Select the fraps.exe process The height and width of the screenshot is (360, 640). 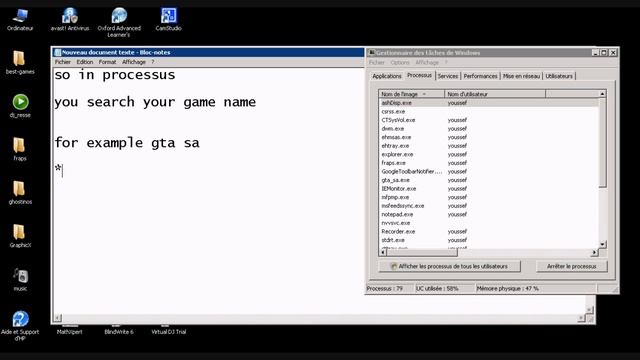(489, 163)
